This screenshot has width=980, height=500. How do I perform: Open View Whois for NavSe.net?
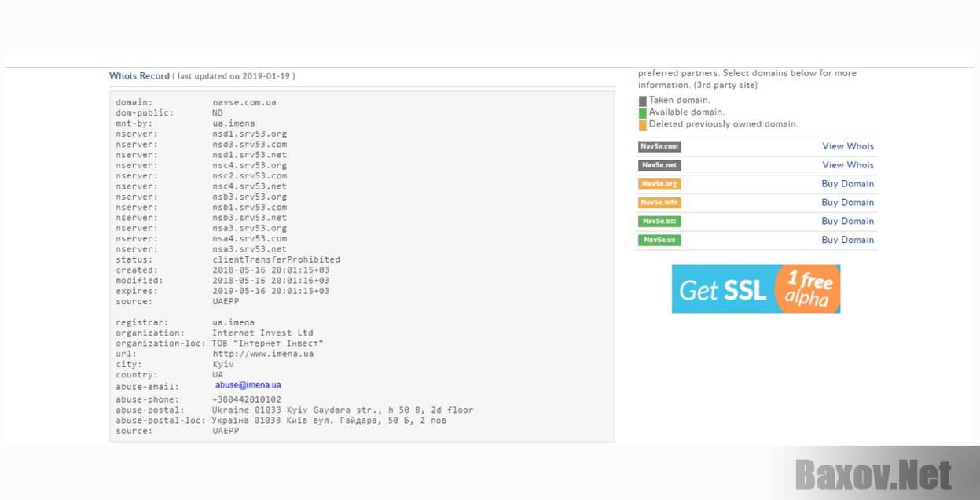pyautogui.click(x=848, y=165)
